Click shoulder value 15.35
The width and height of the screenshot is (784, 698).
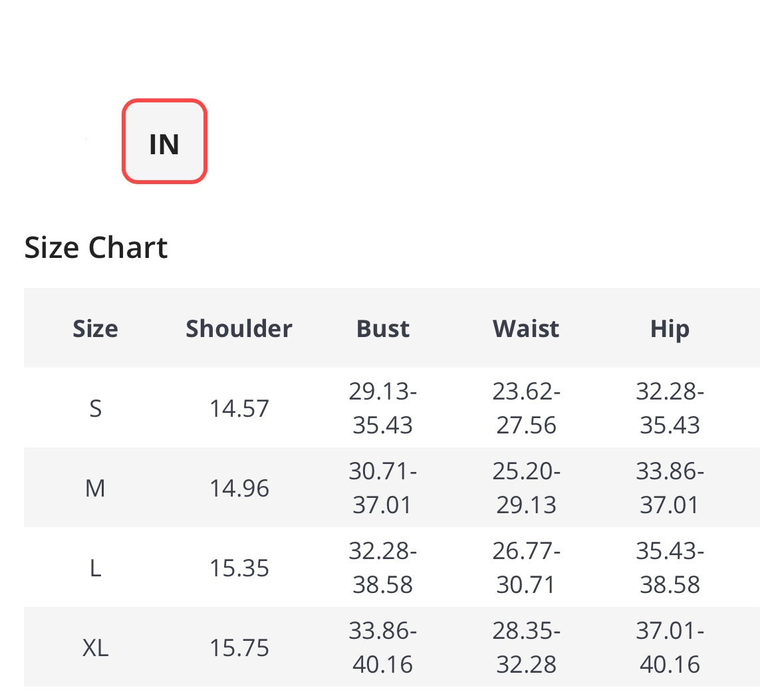pos(239,568)
